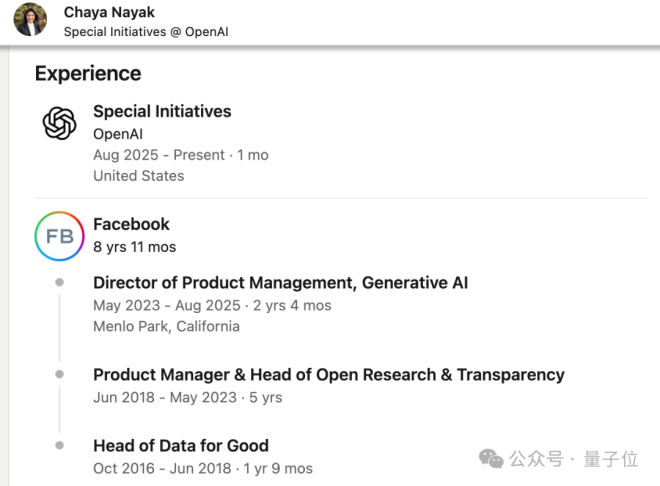The width and height of the screenshot is (660, 486).
Task: Click the timeline dot beside Director role
Action: pyautogui.click(x=60, y=283)
